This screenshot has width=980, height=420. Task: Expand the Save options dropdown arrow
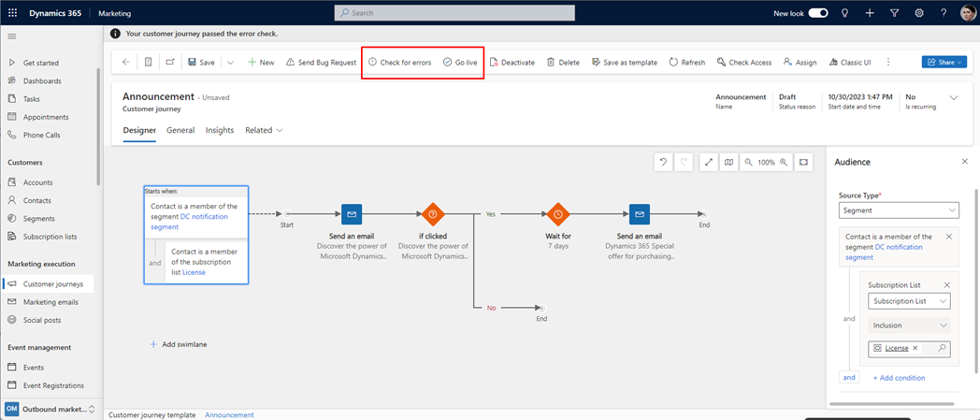tap(230, 62)
